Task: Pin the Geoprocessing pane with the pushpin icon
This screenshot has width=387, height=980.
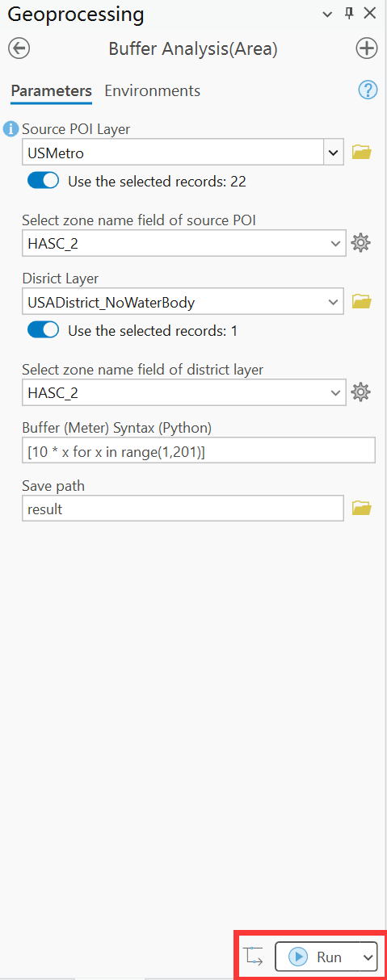Action: point(349,14)
